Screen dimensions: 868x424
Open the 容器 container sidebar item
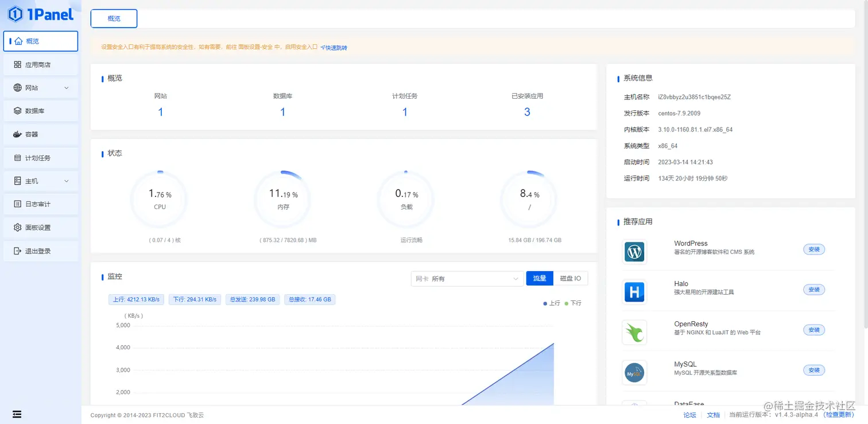point(41,134)
